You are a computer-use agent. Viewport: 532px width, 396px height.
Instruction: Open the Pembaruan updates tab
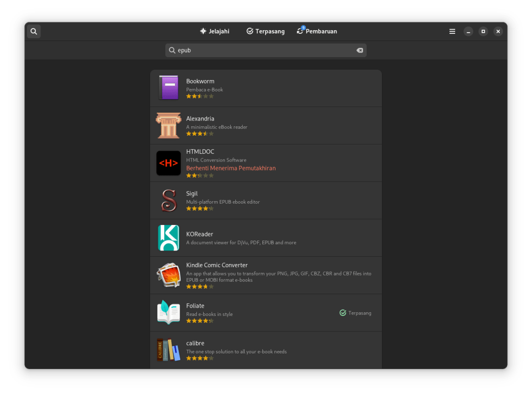316,31
